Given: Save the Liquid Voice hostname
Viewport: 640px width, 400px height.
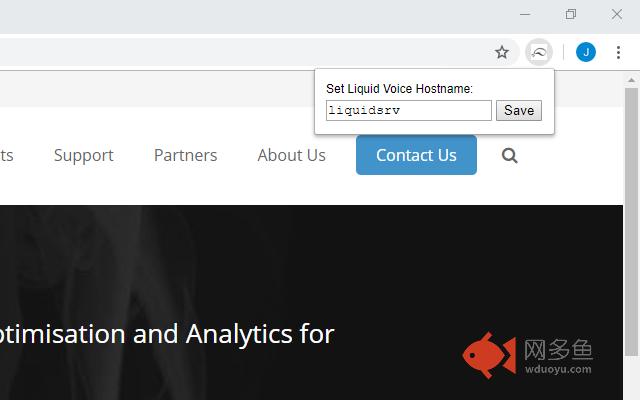Looking at the screenshot, I should (519, 110).
